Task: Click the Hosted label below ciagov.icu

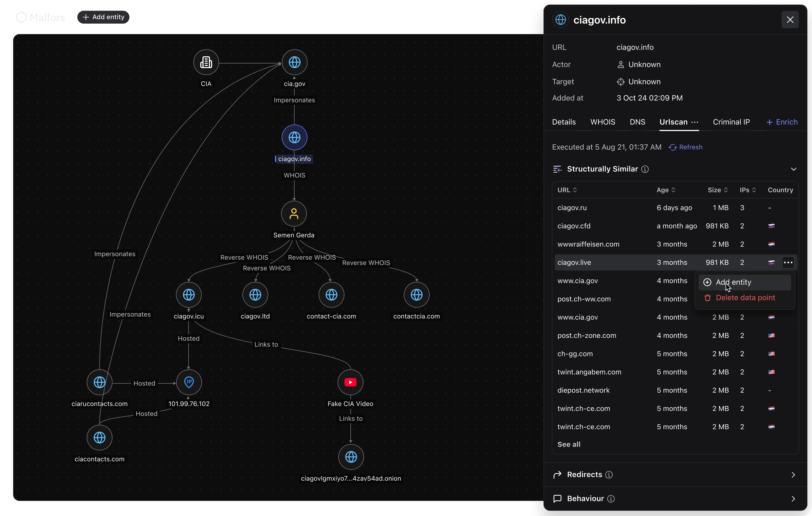Action: click(x=189, y=339)
